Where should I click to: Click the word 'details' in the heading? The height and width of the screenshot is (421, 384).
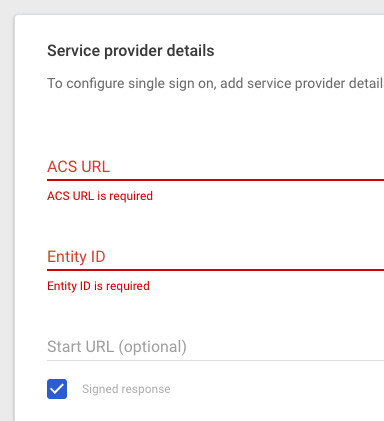click(x=190, y=51)
